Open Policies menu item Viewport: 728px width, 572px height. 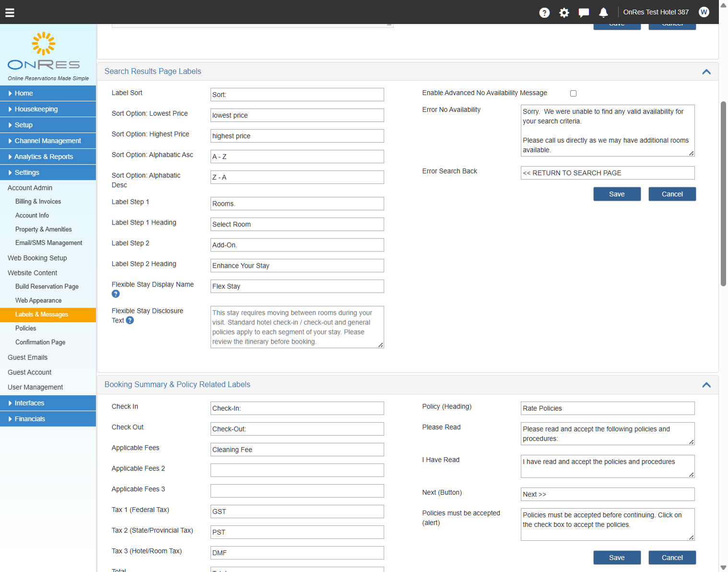tap(26, 328)
